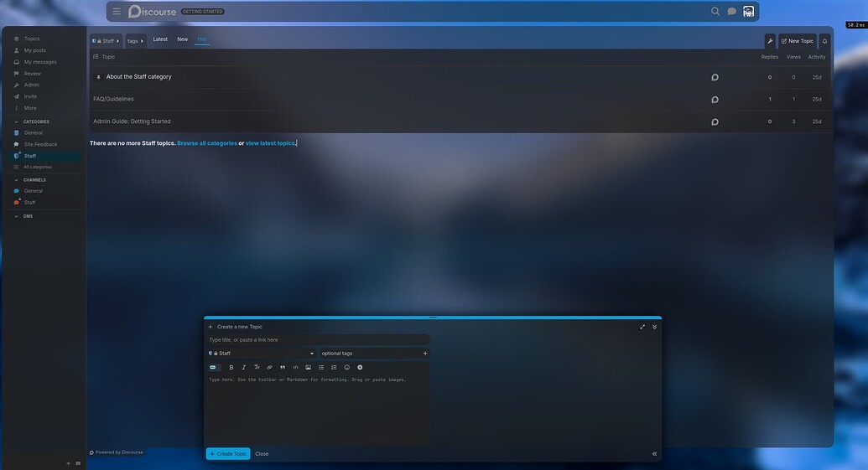
Task: Select the New tab
Action: [x=182, y=39]
